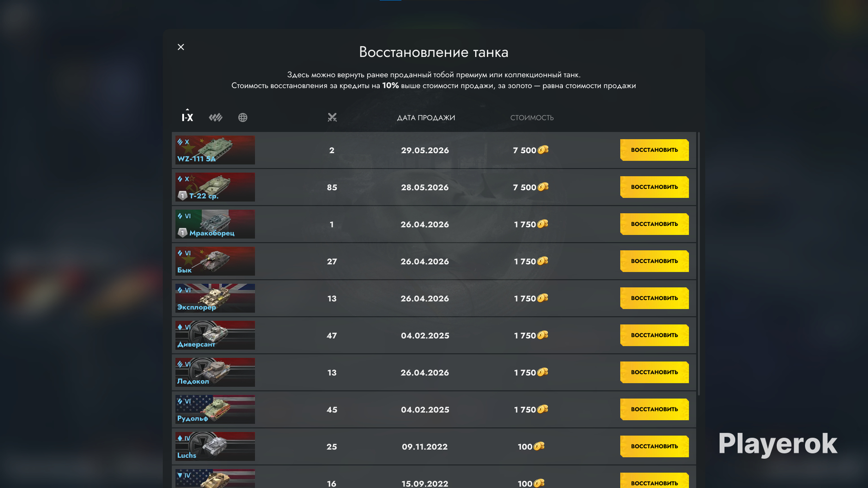Image resolution: width=868 pixels, height=488 pixels.
Task: Click ВОССТАНОВИТЬ for Диверсант
Action: click(654, 335)
